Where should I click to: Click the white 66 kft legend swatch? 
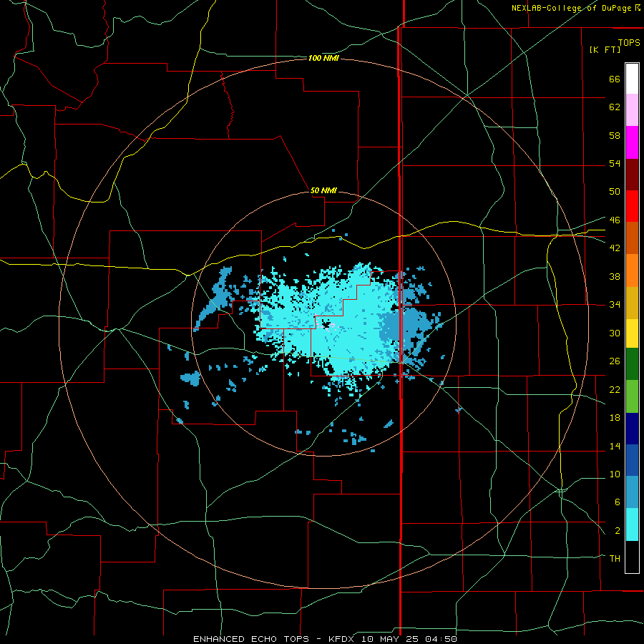tap(632, 79)
